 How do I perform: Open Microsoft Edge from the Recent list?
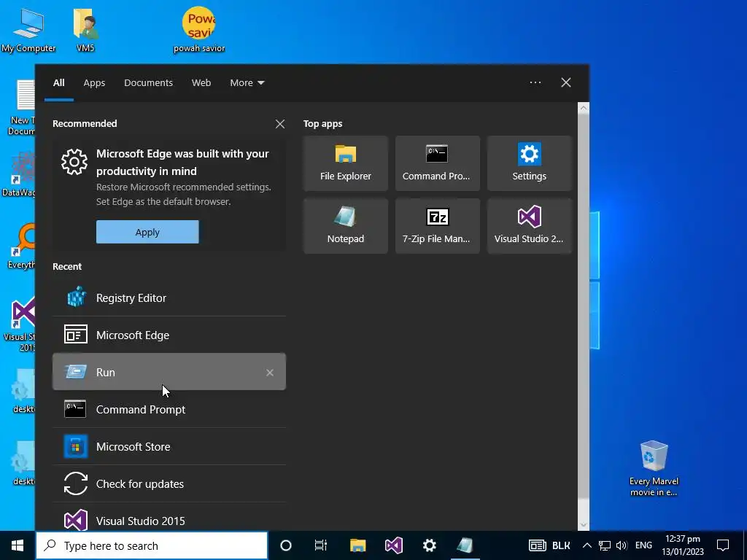[169, 335]
